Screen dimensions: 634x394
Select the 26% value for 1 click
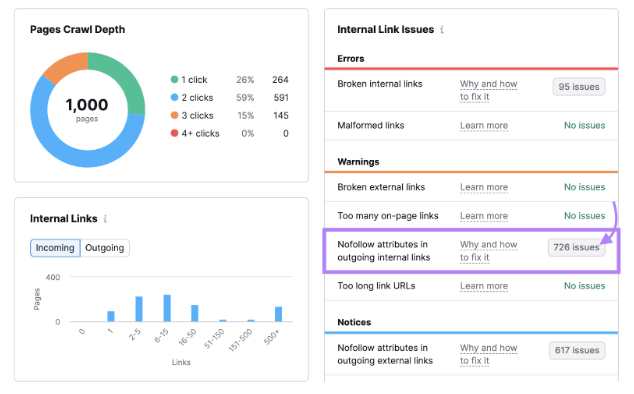click(245, 80)
